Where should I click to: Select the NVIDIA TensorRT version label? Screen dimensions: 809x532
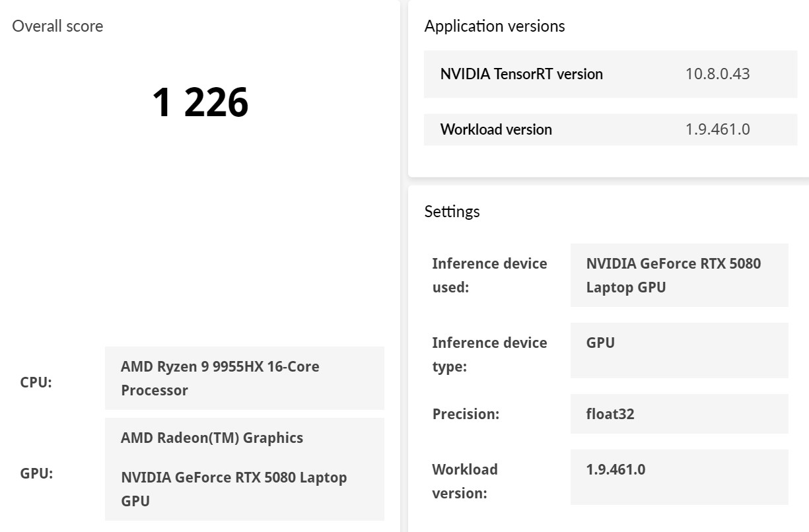(x=522, y=74)
